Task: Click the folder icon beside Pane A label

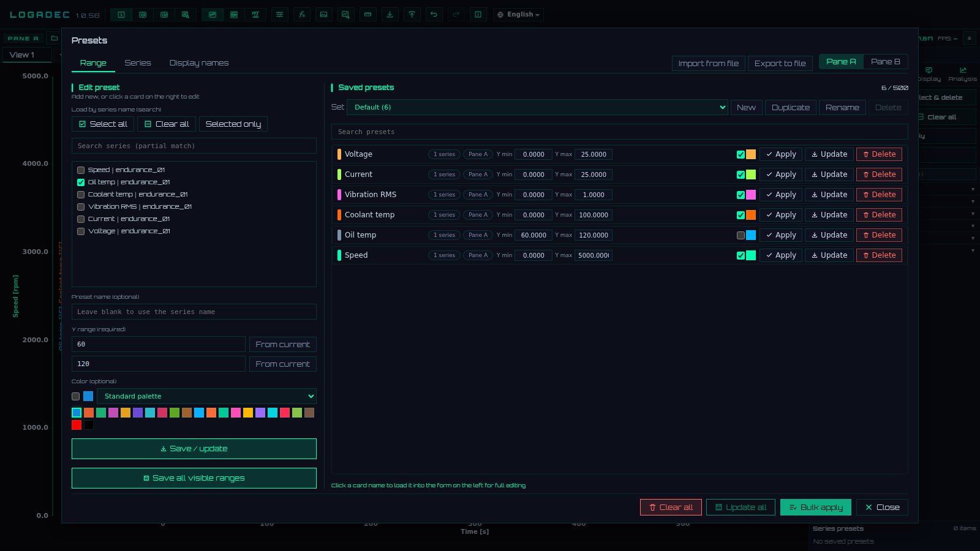Action: (x=54, y=38)
